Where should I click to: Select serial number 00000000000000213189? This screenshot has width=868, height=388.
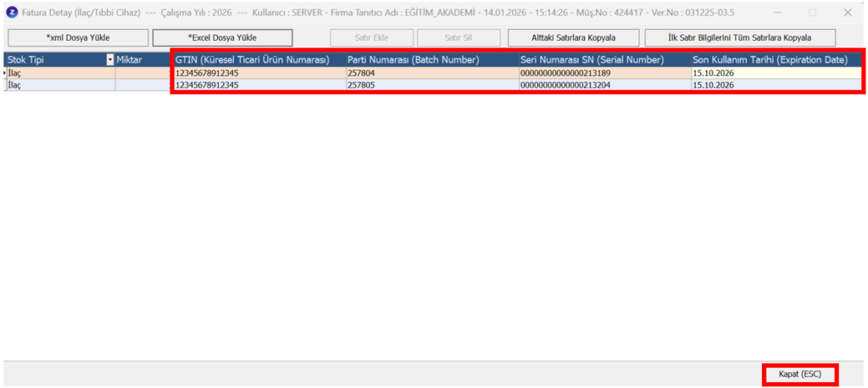604,73
